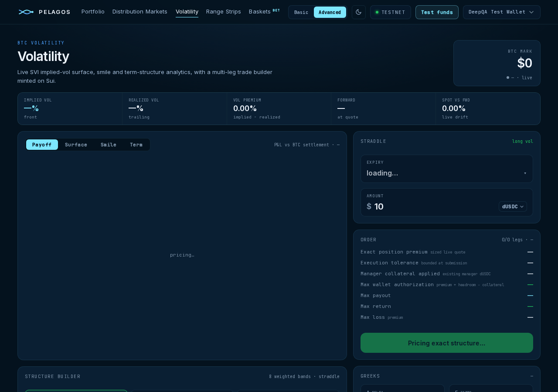Select the Payoff chart view
Screen dimensions: 558x392
(42, 145)
